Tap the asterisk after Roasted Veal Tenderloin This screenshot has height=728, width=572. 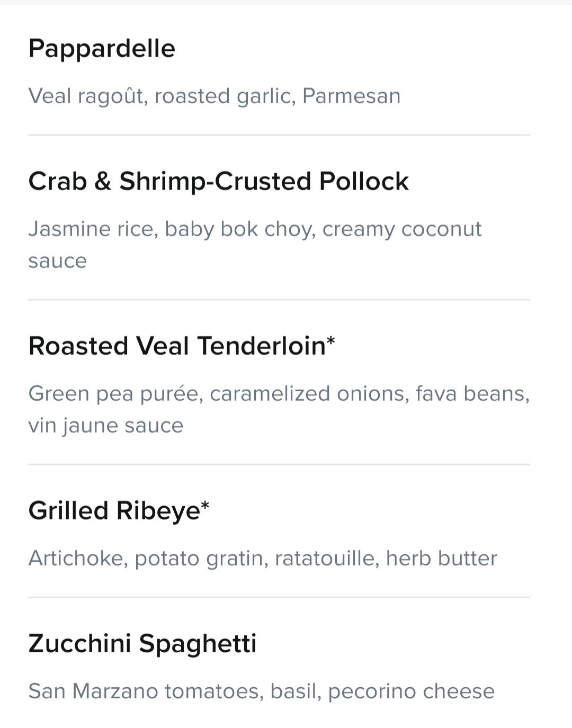(x=331, y=341)
